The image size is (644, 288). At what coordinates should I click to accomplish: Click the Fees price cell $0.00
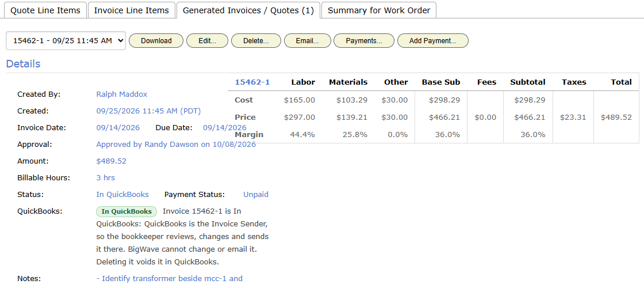tap(485, 118)
